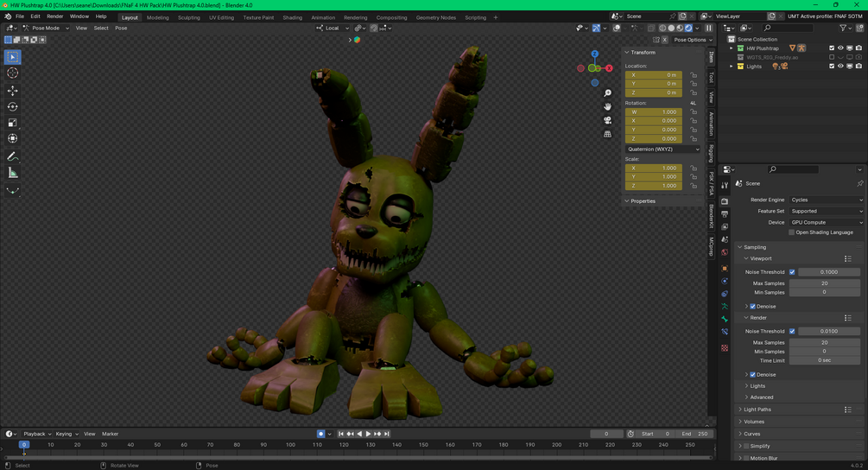
Task: Select the Move tool in the toolbar
Action: pyautogui.click(x=12, y=91)
